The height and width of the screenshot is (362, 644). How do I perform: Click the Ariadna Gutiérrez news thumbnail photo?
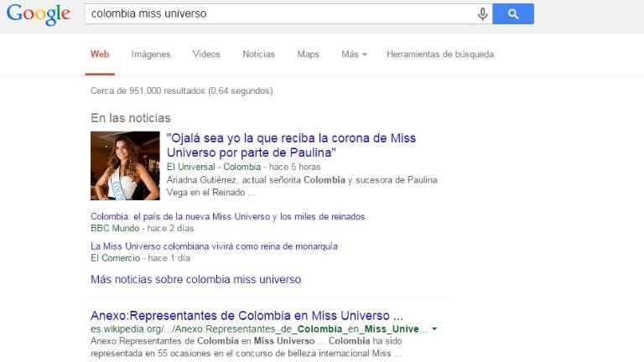click(x=125, y=166)
